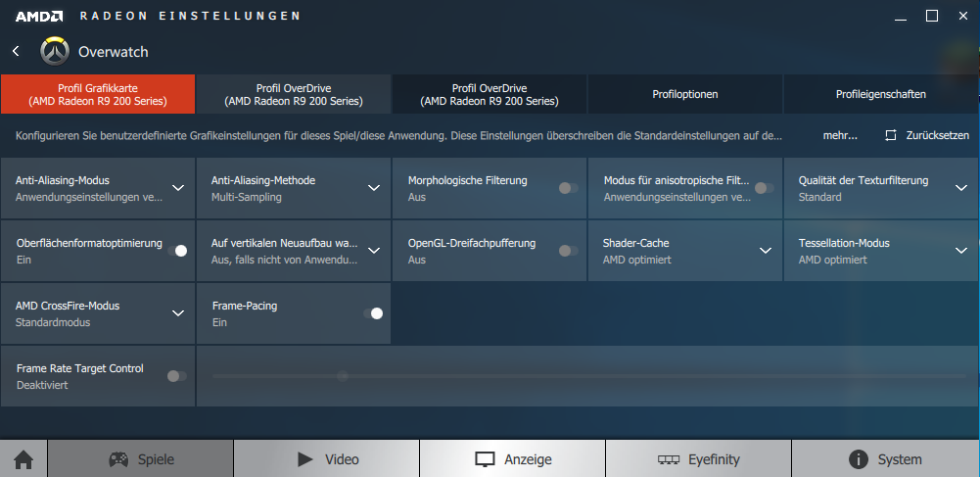Click the Frame Rate Target slider track
980x477 pixels.
(588, 376)
